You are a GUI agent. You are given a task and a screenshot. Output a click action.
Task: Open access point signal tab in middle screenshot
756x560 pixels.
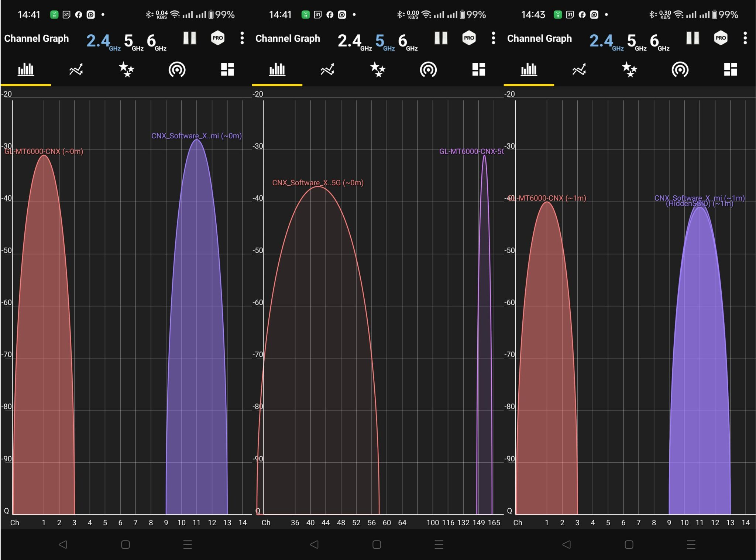428,69
